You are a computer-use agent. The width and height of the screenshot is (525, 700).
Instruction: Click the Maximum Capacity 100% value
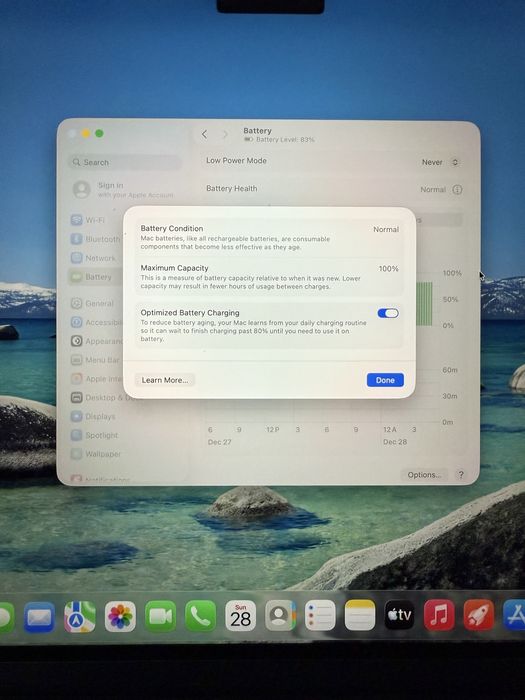tap(388, 269)
